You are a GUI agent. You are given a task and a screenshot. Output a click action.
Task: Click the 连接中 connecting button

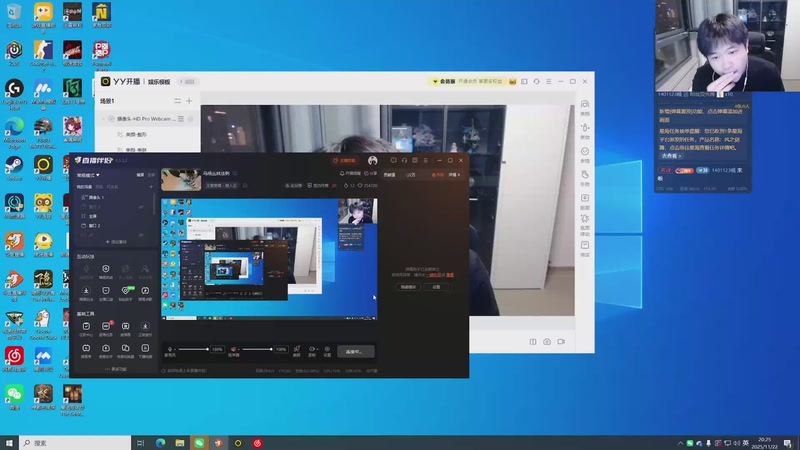tap(356, 352)
